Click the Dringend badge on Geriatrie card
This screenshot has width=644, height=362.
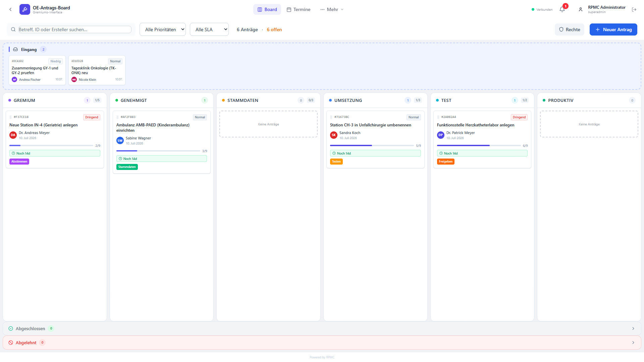coord(92,117)
